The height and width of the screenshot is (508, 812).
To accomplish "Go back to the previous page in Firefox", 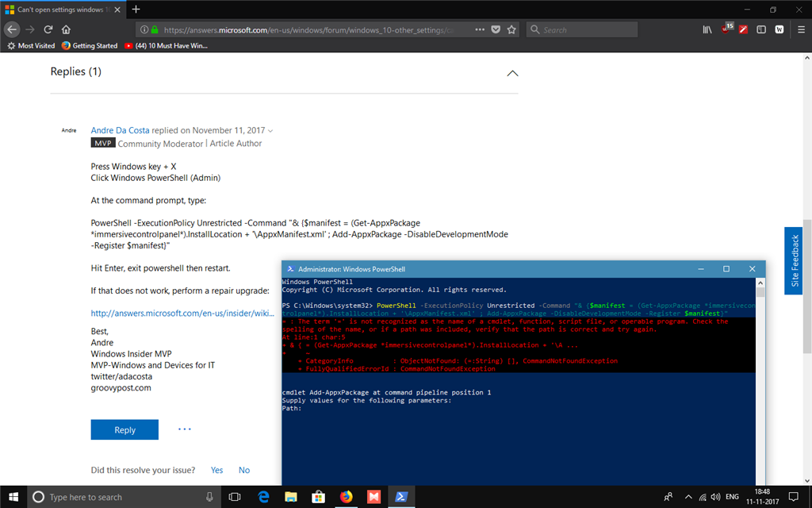I will coord(12,29).
